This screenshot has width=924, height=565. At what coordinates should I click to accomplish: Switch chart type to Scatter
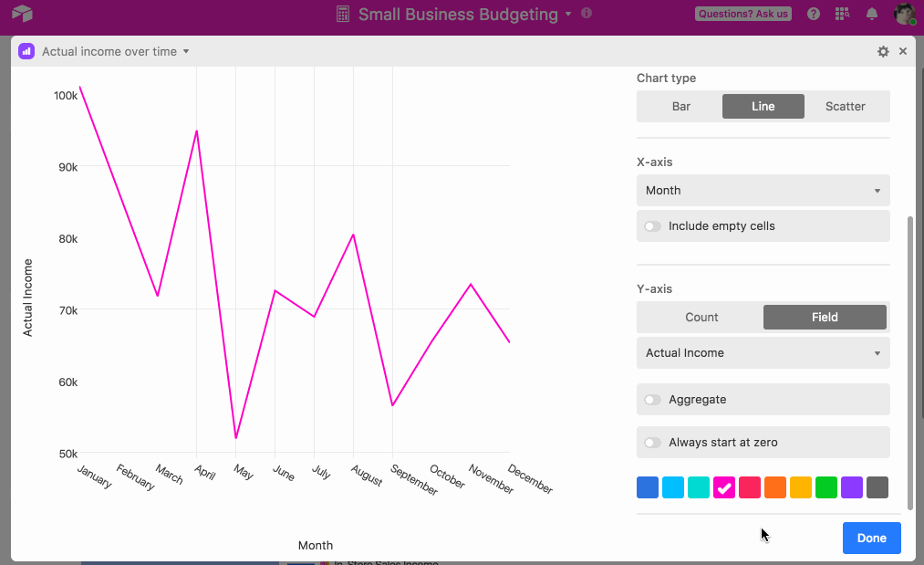(845, 106)
